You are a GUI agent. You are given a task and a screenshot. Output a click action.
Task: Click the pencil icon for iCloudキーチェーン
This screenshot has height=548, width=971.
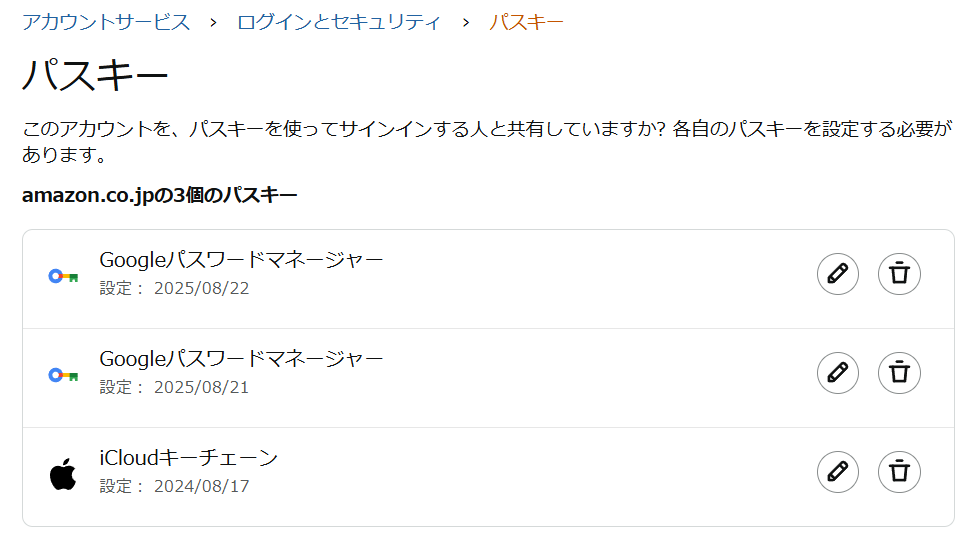click(x=838, y=472)
